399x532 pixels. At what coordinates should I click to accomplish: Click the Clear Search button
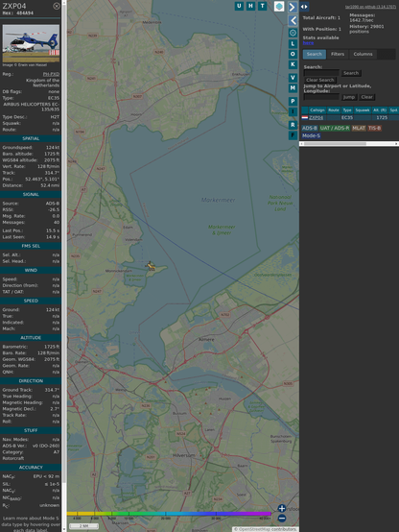click(x=320, y=80)
